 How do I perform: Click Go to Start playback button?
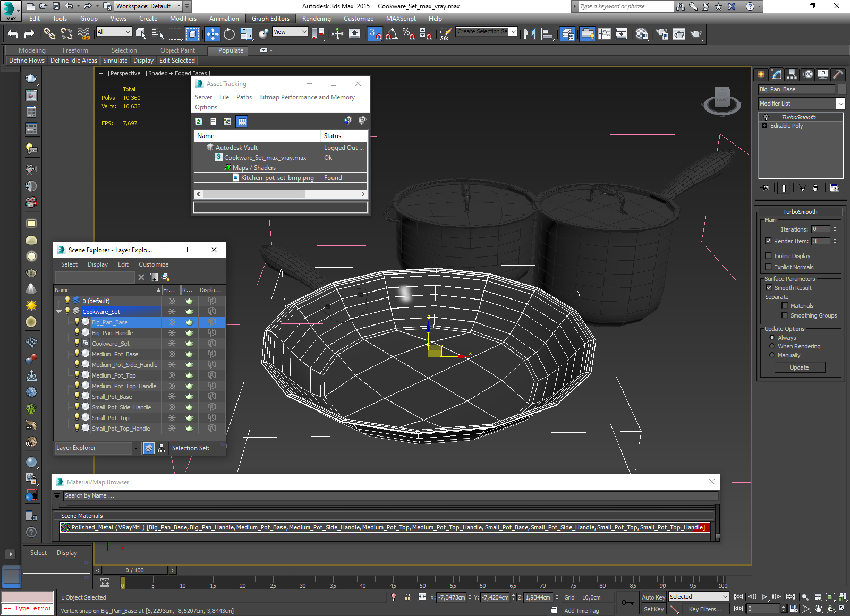(x=739, y=597)
